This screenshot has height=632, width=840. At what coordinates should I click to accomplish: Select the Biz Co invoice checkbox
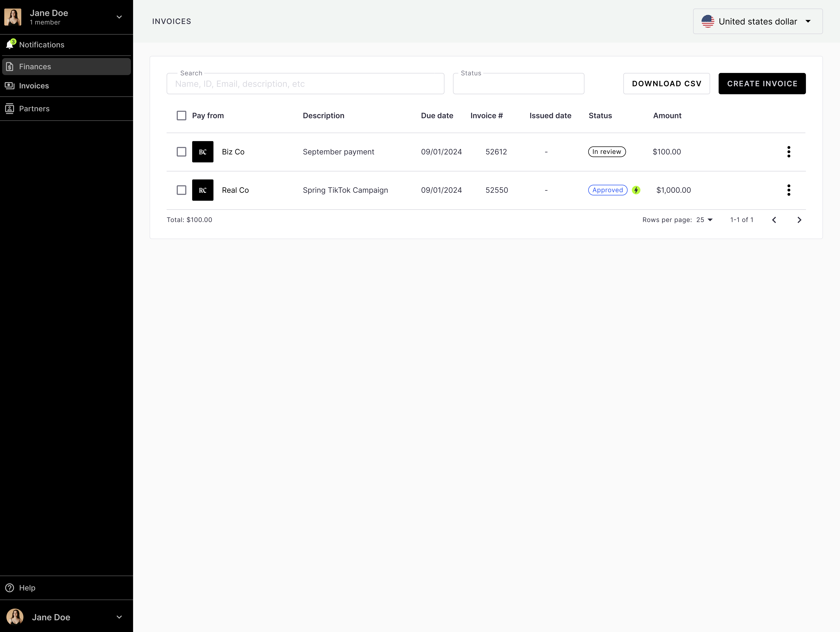[182, 151]
